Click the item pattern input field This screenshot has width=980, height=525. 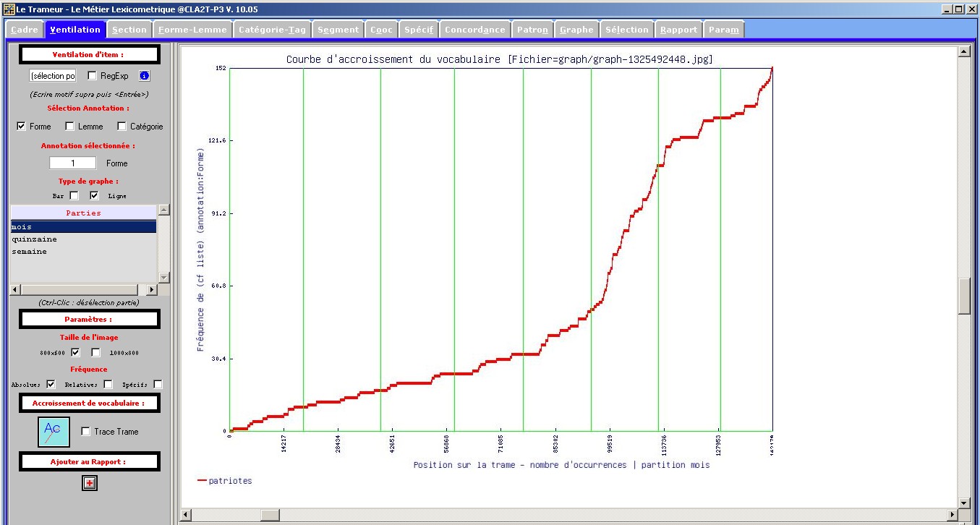53,75
